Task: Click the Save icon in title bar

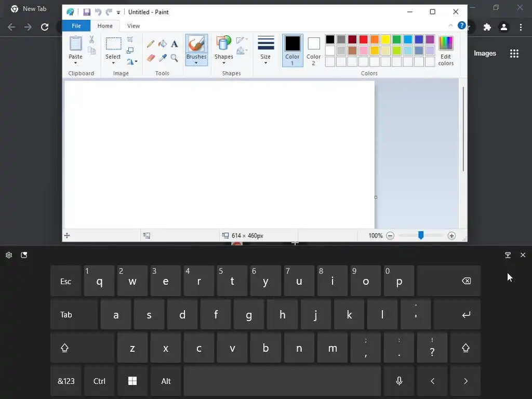Action: [x=87, y=12]
